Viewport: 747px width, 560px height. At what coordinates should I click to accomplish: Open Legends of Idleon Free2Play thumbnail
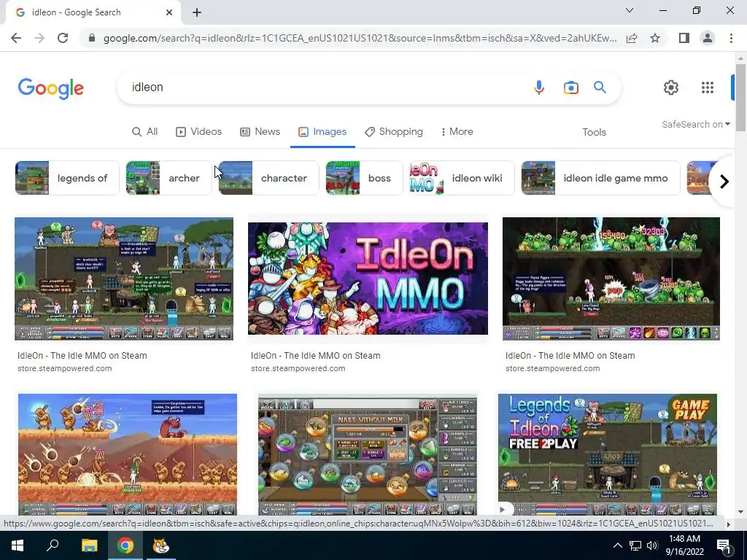[x=608, y=454]
